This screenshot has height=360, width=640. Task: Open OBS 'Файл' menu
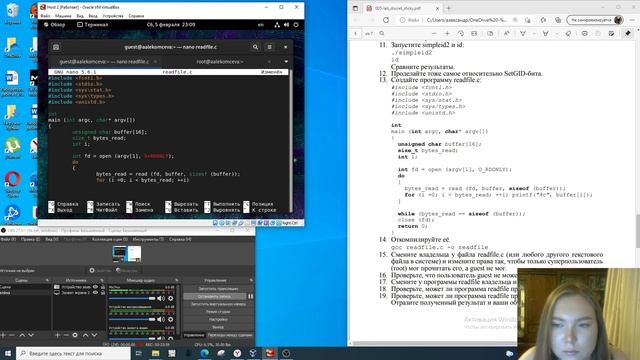pyautogui.click(x=7, y=239)
